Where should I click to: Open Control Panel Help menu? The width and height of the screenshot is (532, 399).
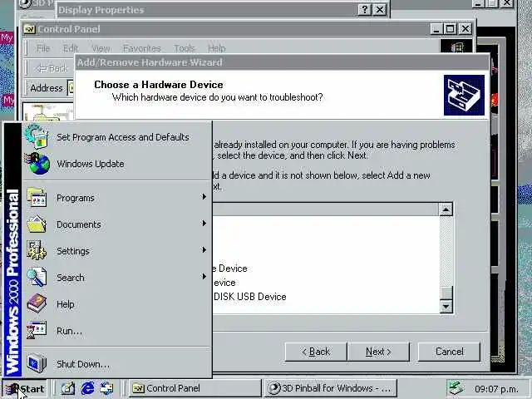[216, 48]
